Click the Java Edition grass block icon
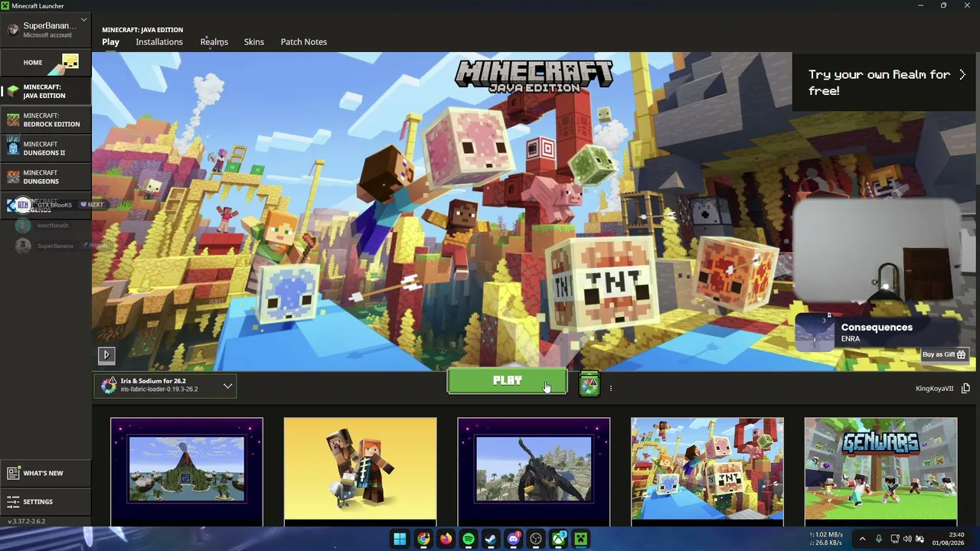Image resolution: width=980 pixels, height=551 pixels. click(13, 92)
